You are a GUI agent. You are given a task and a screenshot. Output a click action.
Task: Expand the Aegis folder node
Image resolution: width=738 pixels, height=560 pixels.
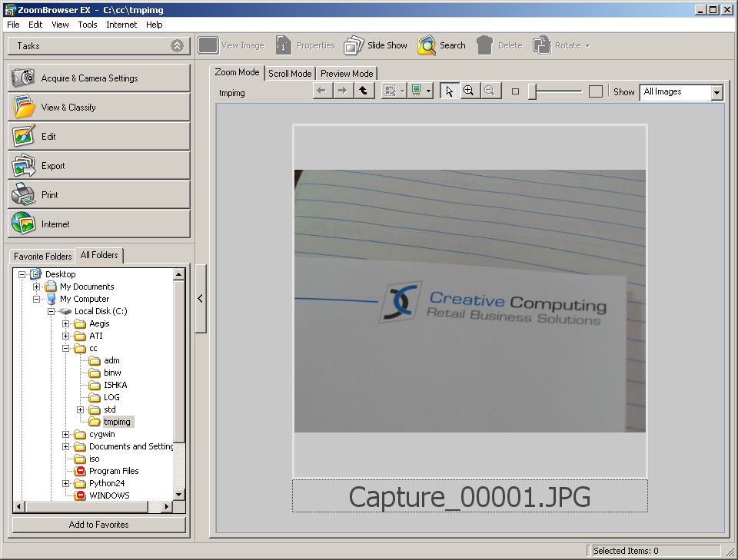pos(66,323)
